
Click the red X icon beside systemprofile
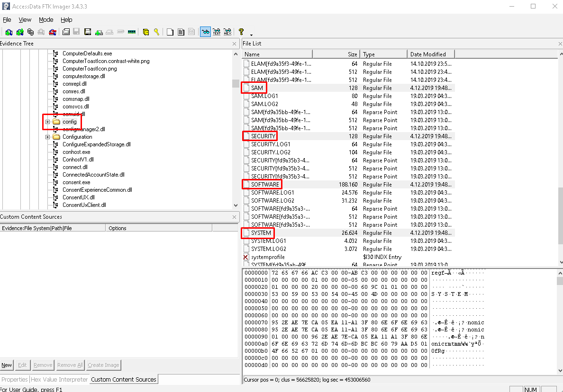(246, 257)
